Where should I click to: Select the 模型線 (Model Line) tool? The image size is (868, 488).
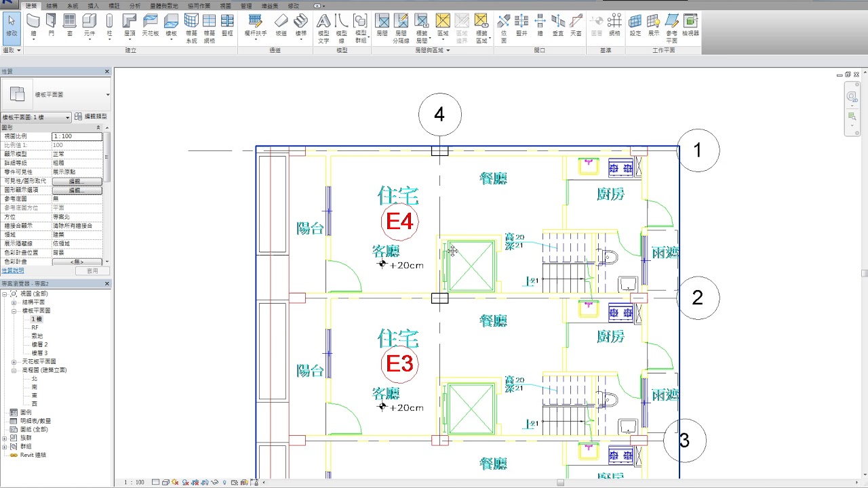pos(342,28)
